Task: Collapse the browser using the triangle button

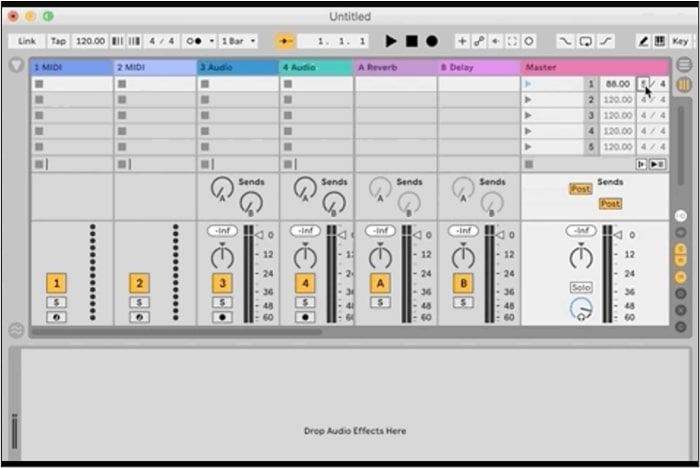Action: (16, 66)
